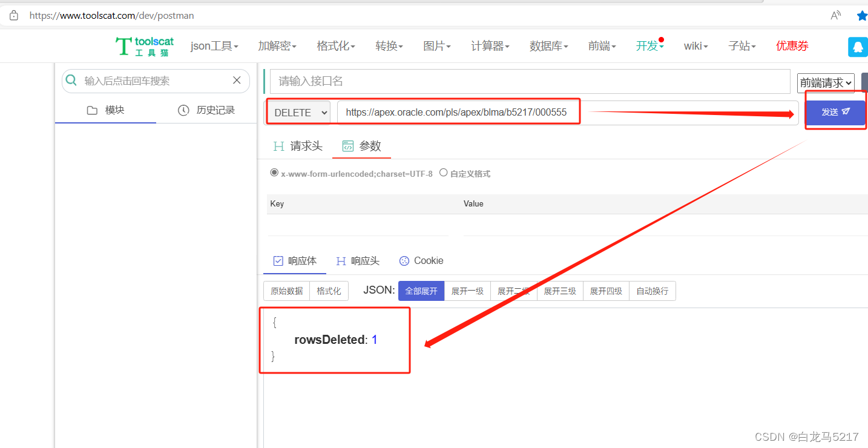Click the Value column header
The width and height of the screenshot is (868, 448).
pyautogui.click(x=473, y=204)
